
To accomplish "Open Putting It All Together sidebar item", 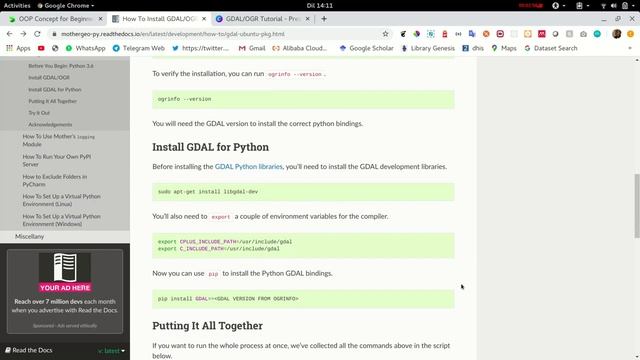I will coord(52,101).
